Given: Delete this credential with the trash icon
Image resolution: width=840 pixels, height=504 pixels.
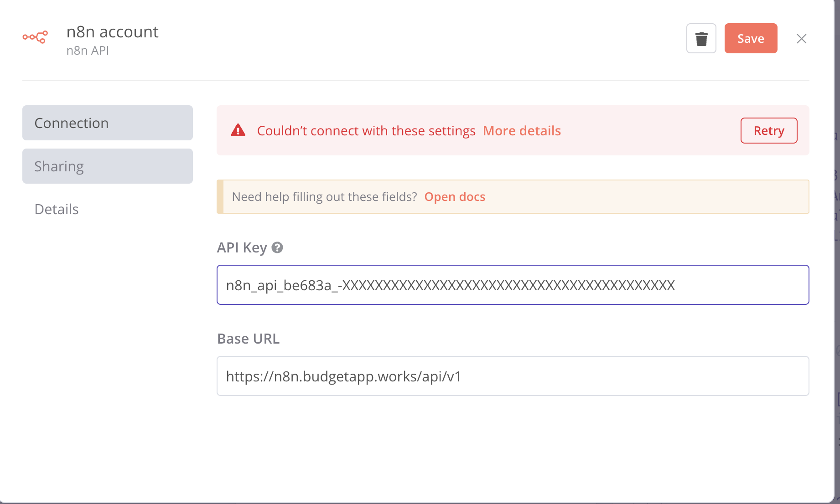Looking at the screenshot, I should [701, 39].
